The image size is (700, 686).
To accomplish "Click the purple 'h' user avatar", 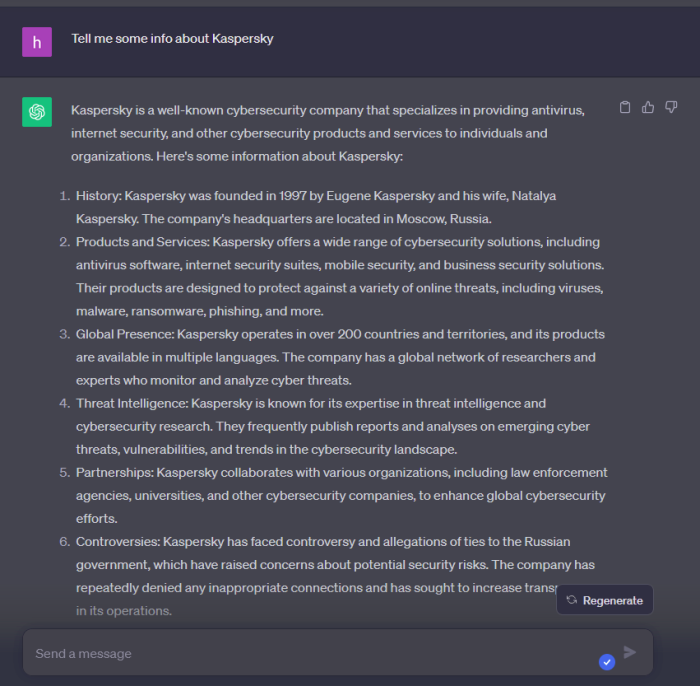I will (37, 42).
